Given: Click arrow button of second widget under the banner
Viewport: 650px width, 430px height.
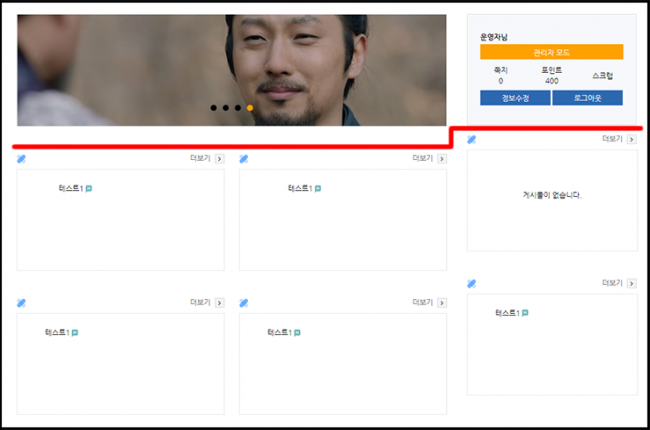Looking at the screenshot, I should 441,159.
